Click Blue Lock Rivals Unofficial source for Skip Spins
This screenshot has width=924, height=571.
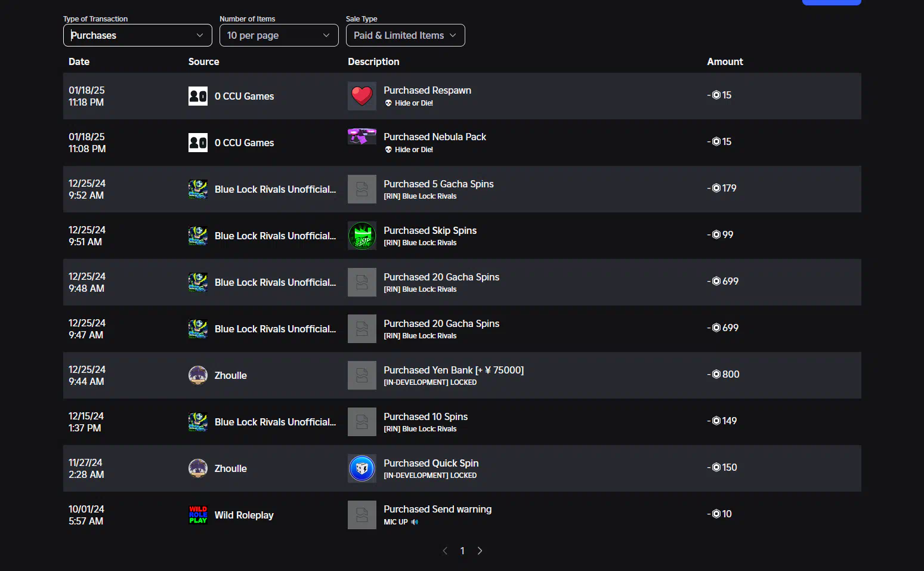(x=275, y=236)
